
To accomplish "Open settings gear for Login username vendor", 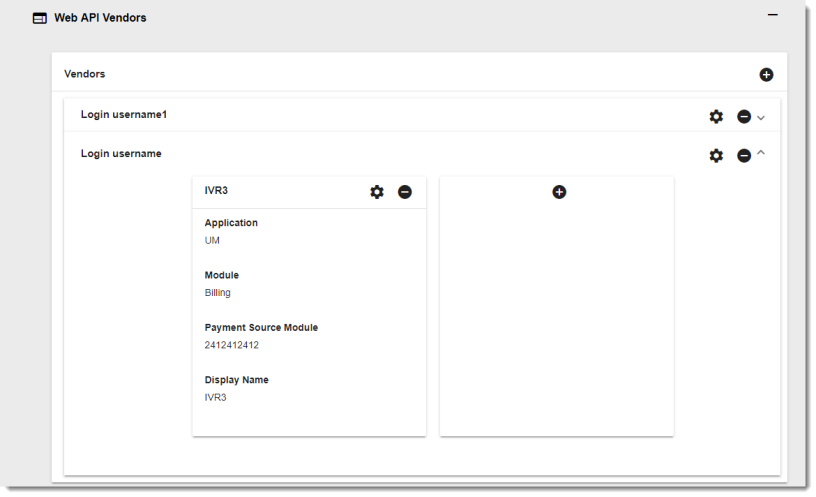I will point(716,155).
